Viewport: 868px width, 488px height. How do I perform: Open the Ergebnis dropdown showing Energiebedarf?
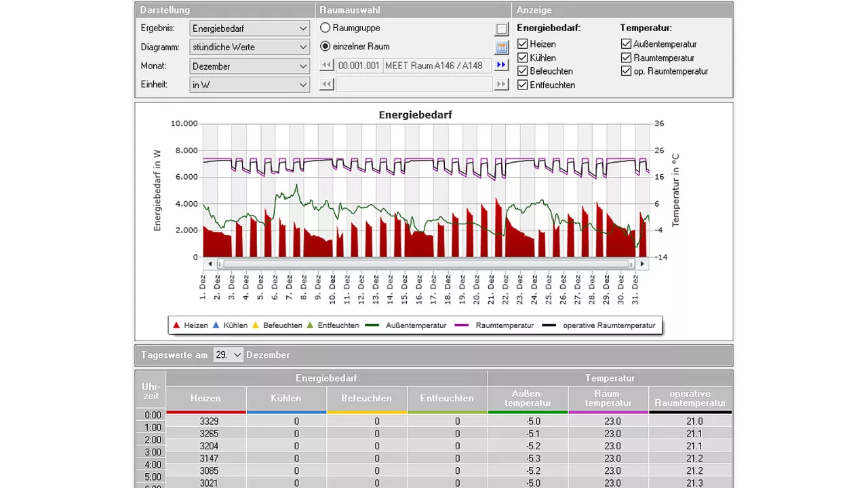coord(250,28)
